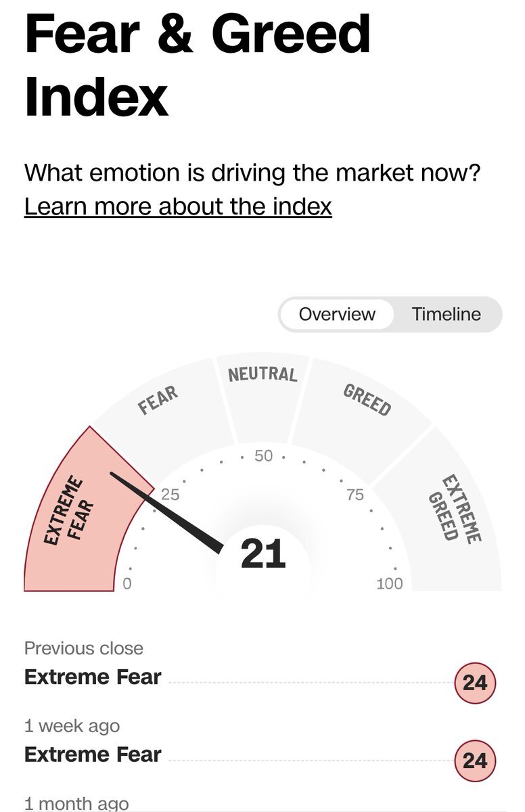Select the Overview tab
This screenshot has height=812, width=525.
[x=337, y=314]
